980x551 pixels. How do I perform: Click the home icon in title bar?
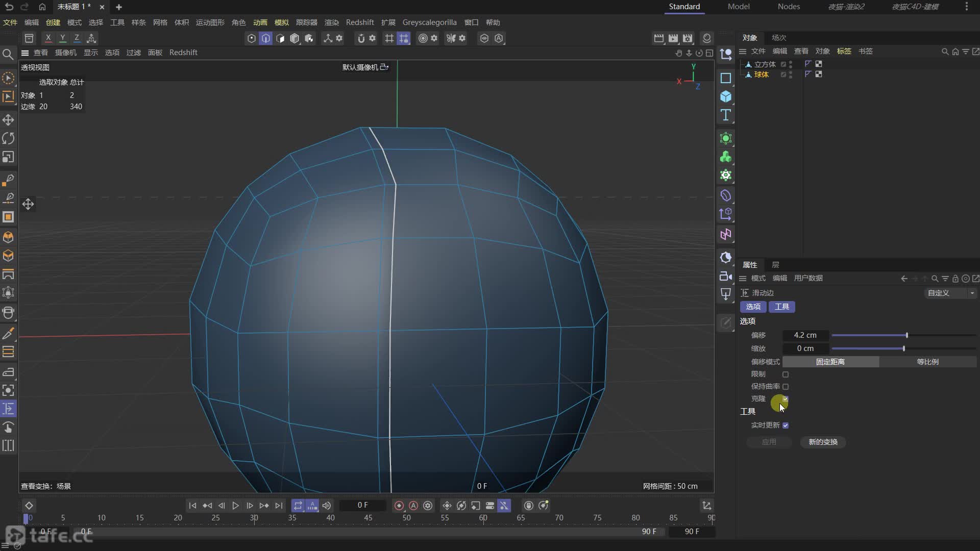(x=42, y=7)
